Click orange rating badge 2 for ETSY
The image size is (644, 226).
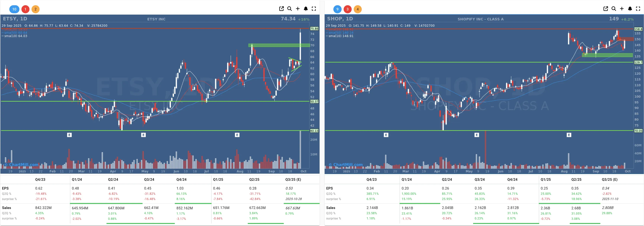click(x=35, y=9)
